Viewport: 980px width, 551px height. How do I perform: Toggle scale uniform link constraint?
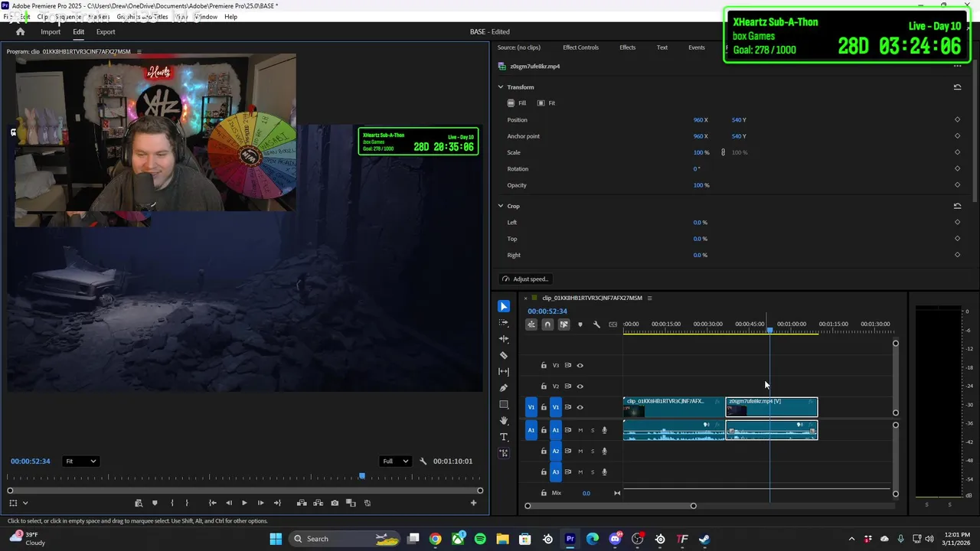click(x=723, y=152)
